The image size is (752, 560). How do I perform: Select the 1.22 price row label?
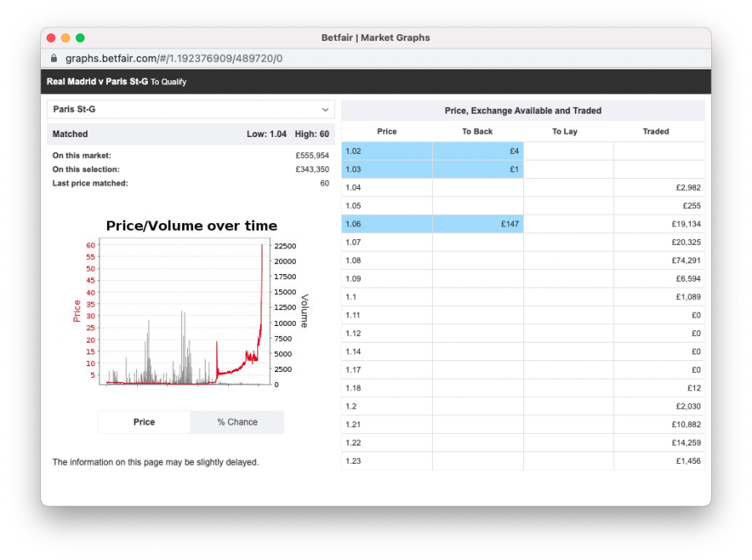[353, 443]
